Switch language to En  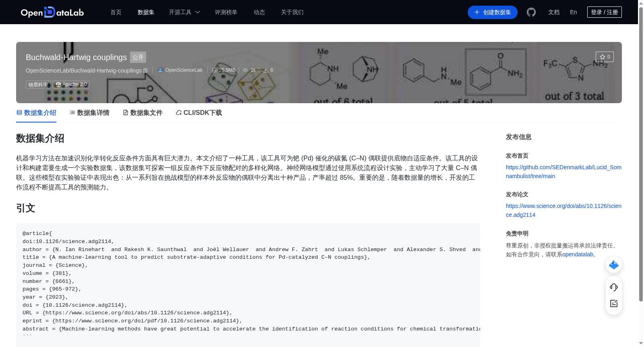[574, 12]
